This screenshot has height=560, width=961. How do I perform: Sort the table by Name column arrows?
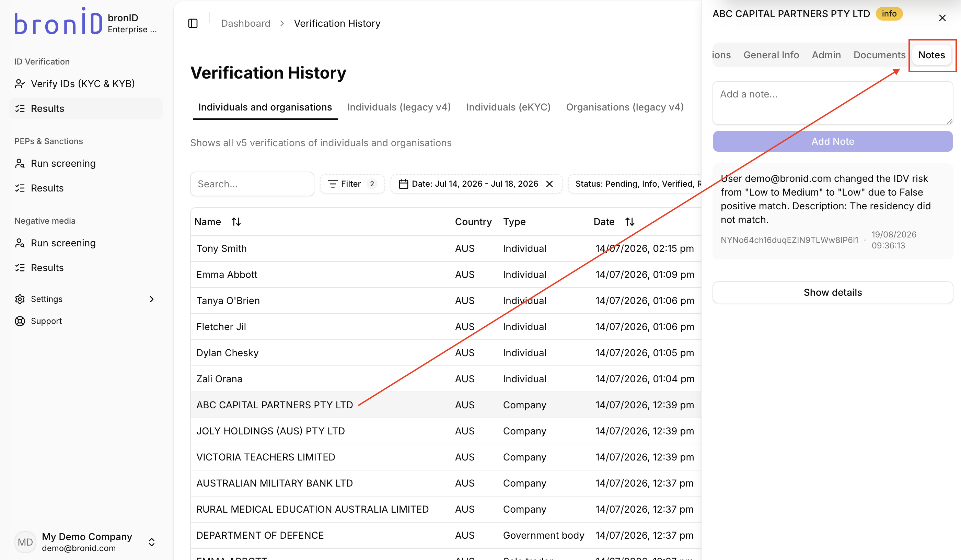tap(236, 222)
